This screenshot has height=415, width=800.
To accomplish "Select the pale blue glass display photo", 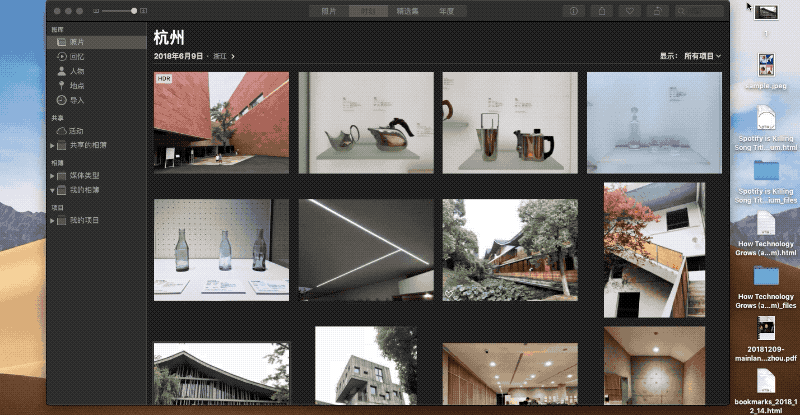I will [x=654, y=123].
